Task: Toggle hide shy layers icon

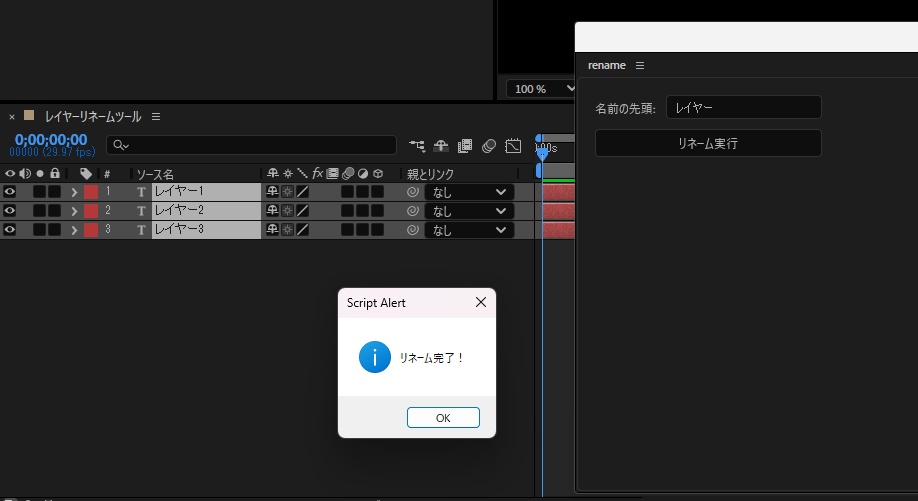Action: (441, 146)
